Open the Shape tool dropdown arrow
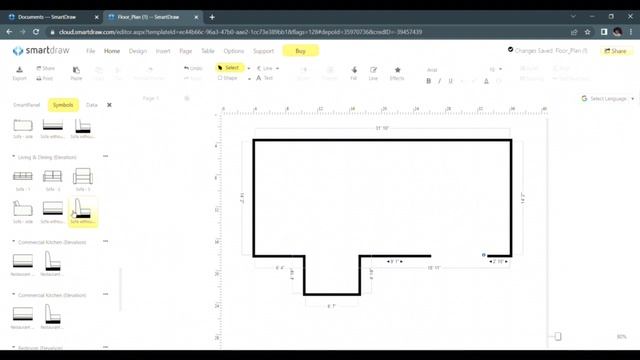Screen dimensions: 640x360 [x=249, y=78]
